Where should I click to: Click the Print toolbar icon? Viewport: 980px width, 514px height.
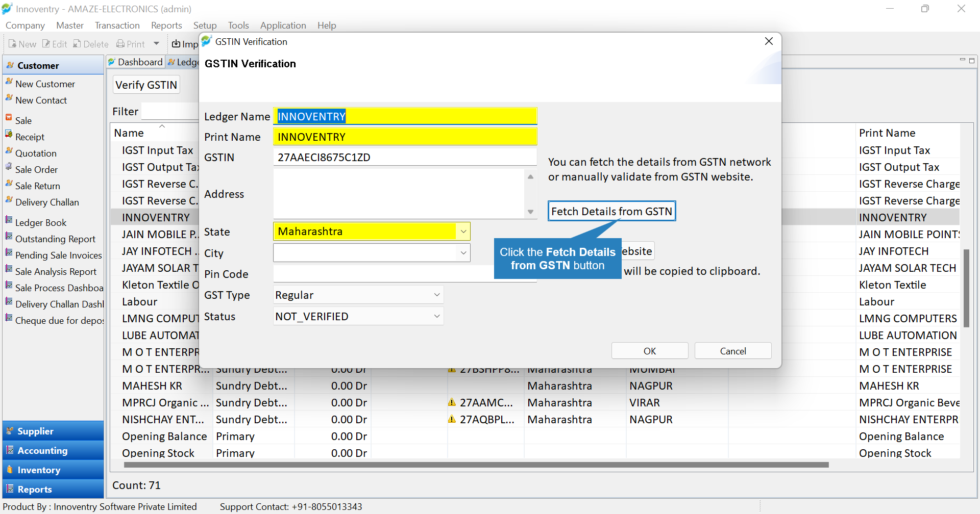pos(120,44)
